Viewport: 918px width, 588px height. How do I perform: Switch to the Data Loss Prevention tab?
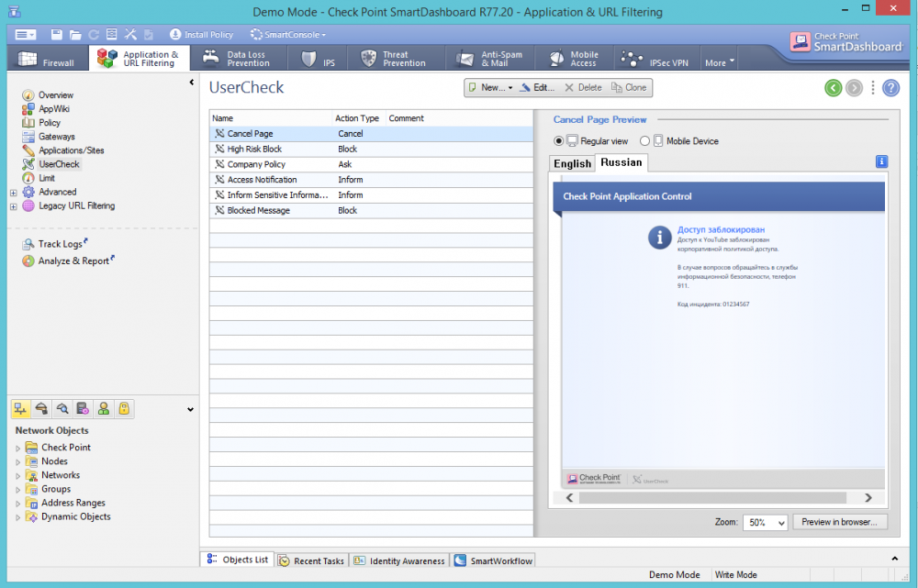pyautogui.click(x=238, y=59)
